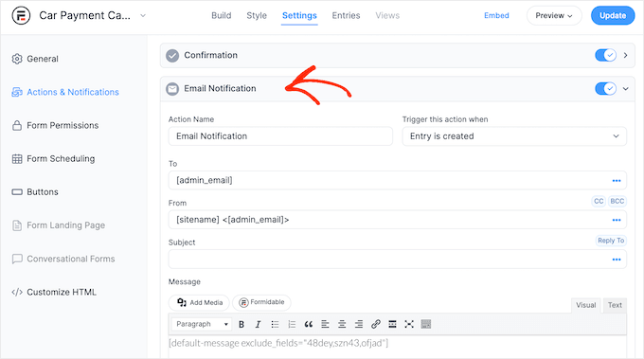The width and height of the screenshot is (644, 359).
Task: Click the Buttons sidebar icon
Action: 17,192
